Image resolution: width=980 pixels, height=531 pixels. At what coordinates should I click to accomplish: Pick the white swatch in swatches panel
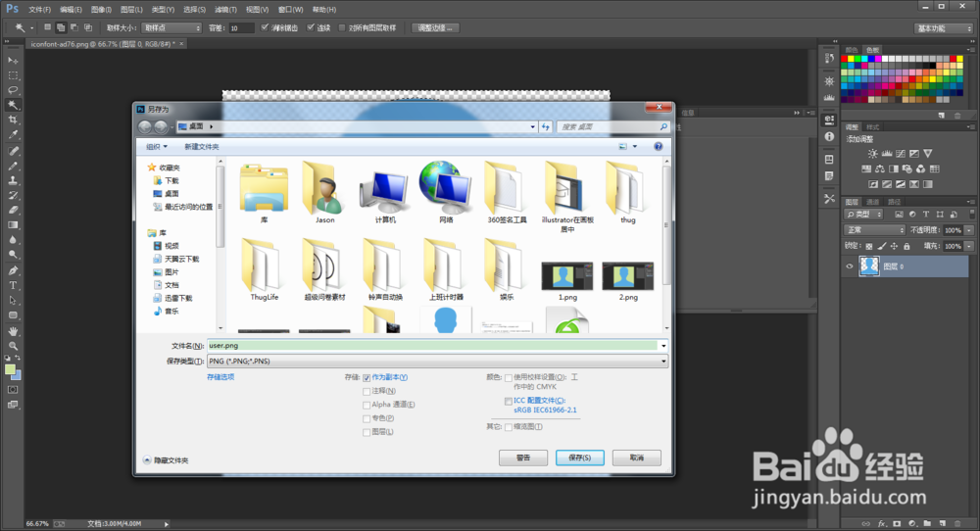tap(886, 59)
